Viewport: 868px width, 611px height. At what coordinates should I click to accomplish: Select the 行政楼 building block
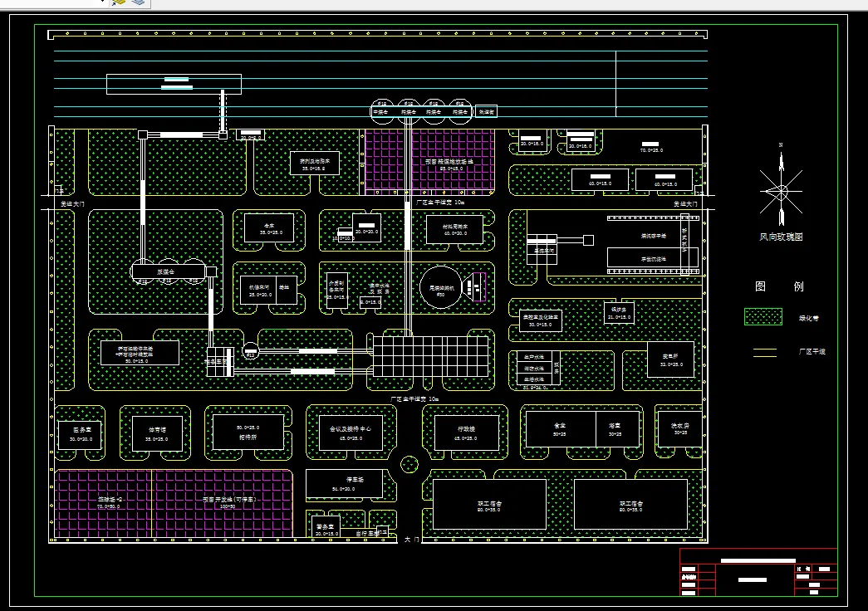tap(466, 433)
